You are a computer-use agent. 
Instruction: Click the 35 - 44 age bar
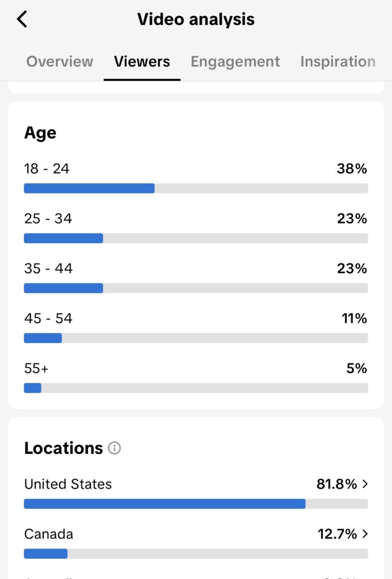click(x=195, y=288)
